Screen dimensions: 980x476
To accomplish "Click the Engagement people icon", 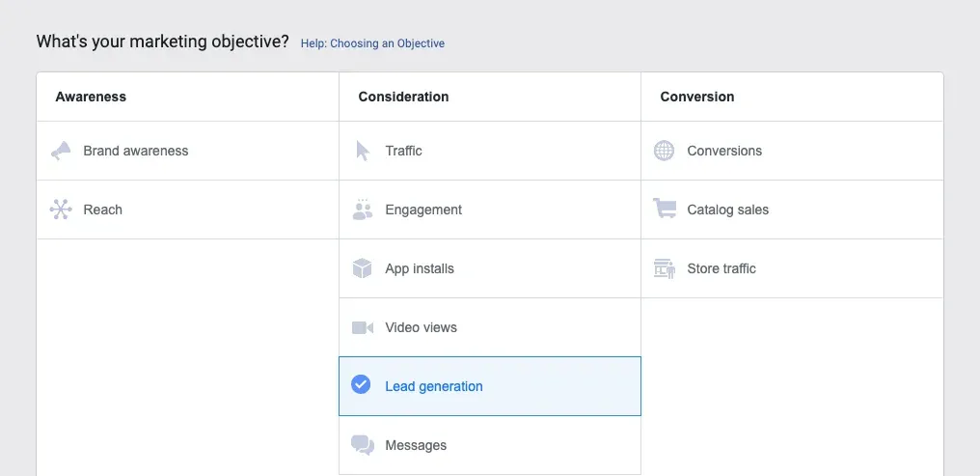I will tap(363, 210).
